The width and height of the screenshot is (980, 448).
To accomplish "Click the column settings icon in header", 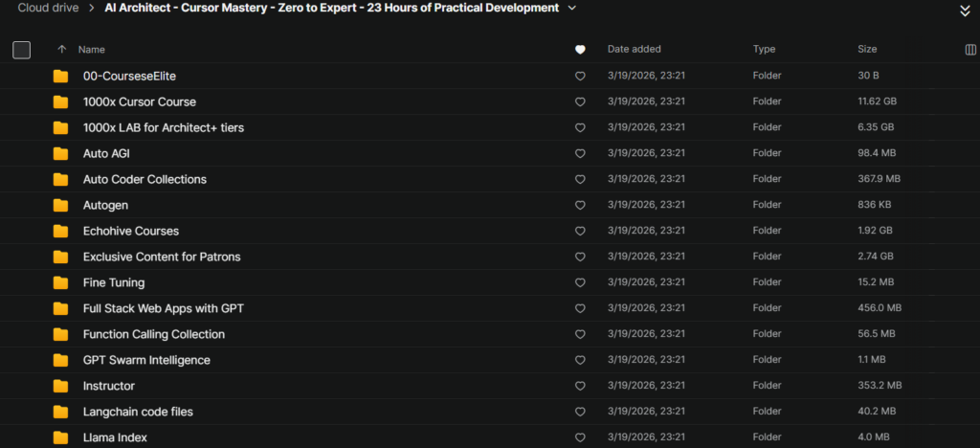I will 970,50.
